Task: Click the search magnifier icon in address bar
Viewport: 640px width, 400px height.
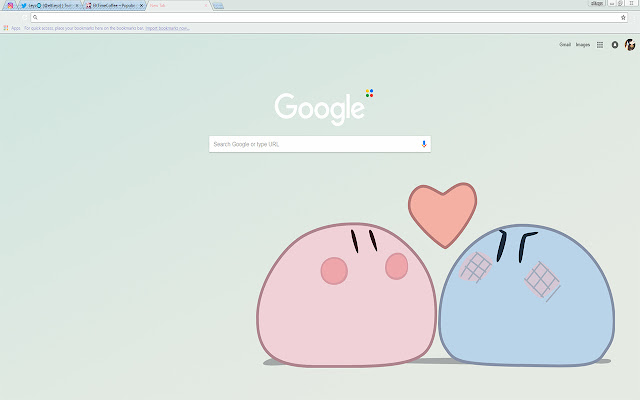Action: [35, 17]
